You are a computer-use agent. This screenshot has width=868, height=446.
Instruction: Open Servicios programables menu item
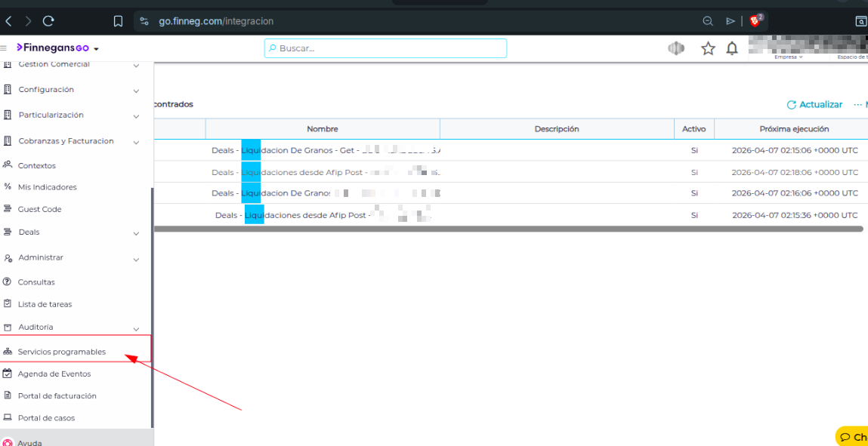tap(62, 352)
